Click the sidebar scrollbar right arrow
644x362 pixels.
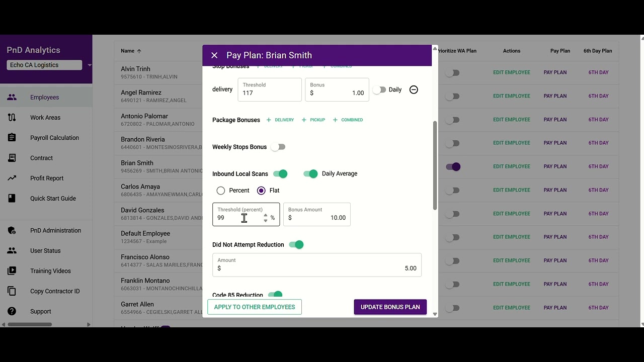pyautogui.click(x=89, y=324)
